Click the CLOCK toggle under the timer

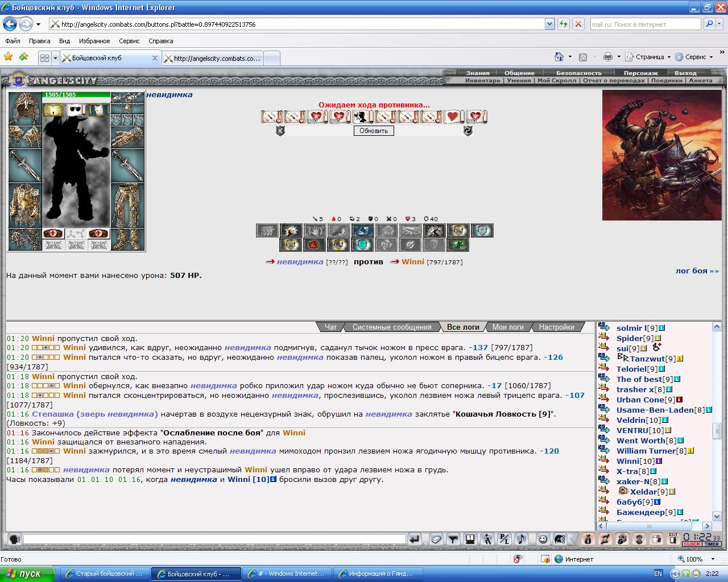692,544
